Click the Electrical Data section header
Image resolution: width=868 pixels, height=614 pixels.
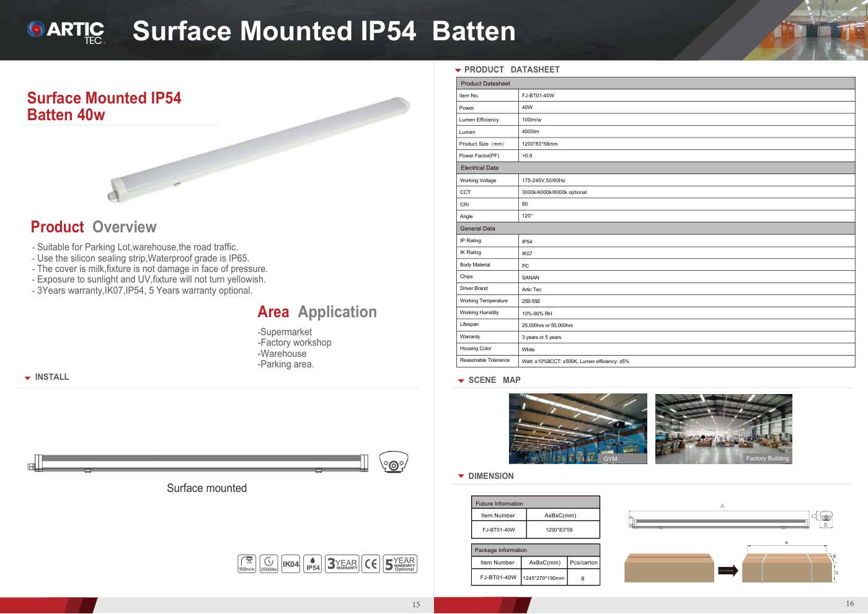656,168
